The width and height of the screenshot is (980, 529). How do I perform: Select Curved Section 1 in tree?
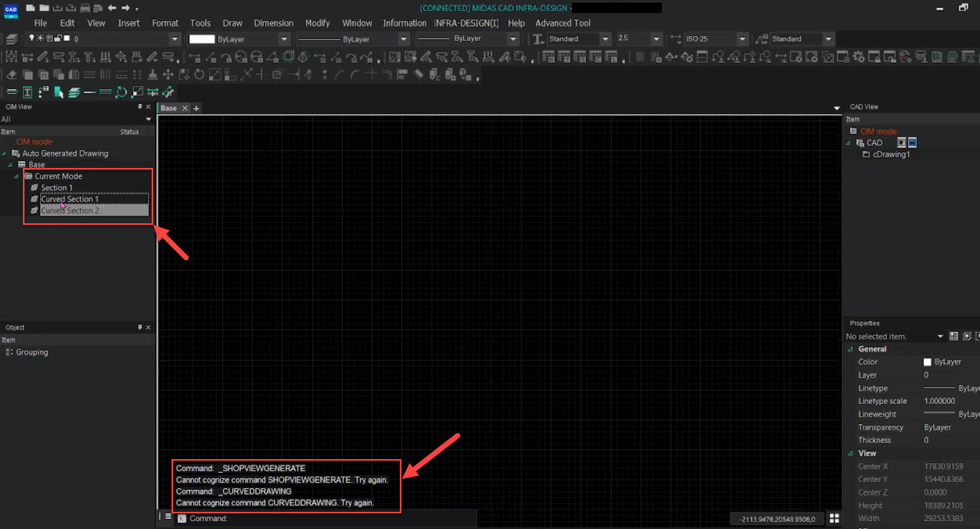70,199
